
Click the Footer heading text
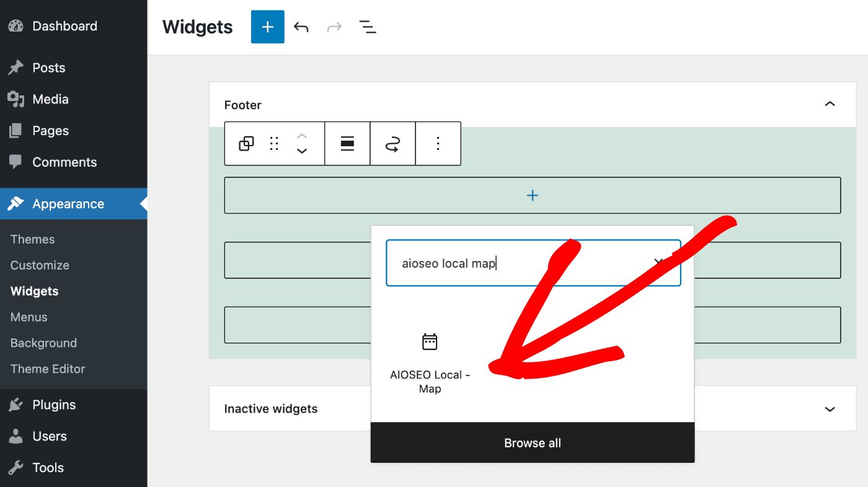click(x=243, y=105)
